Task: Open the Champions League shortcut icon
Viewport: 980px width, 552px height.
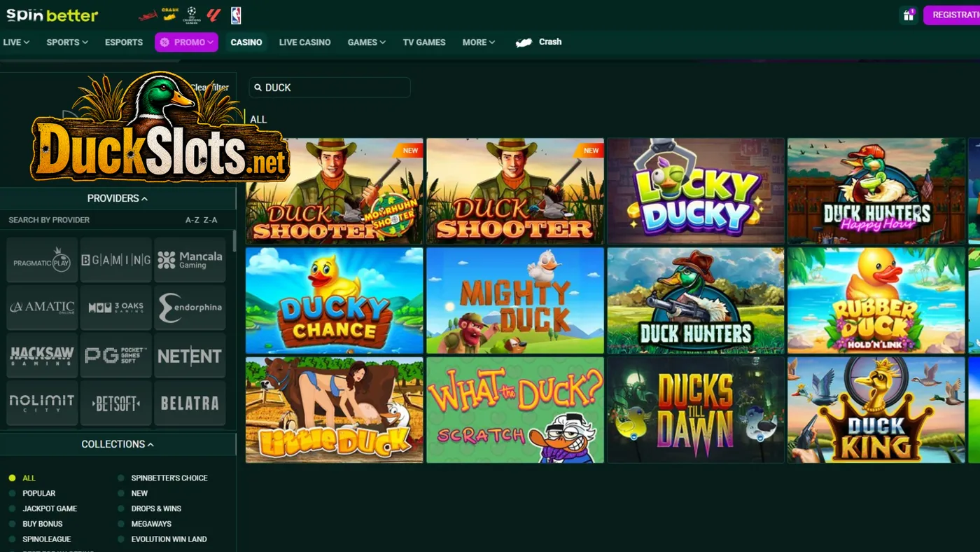Action: pyautogui.click(x=192, y=15)
